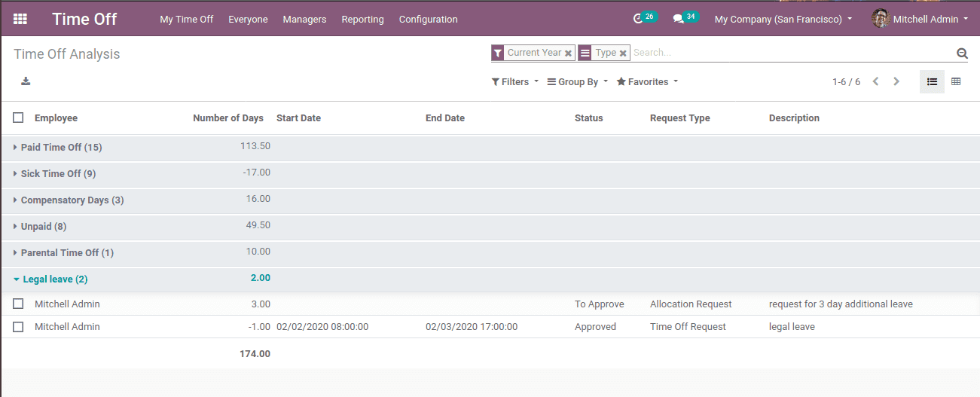
Task: Click the 113.50 Paid Time Off total
Action: click(x=255, y=146)
